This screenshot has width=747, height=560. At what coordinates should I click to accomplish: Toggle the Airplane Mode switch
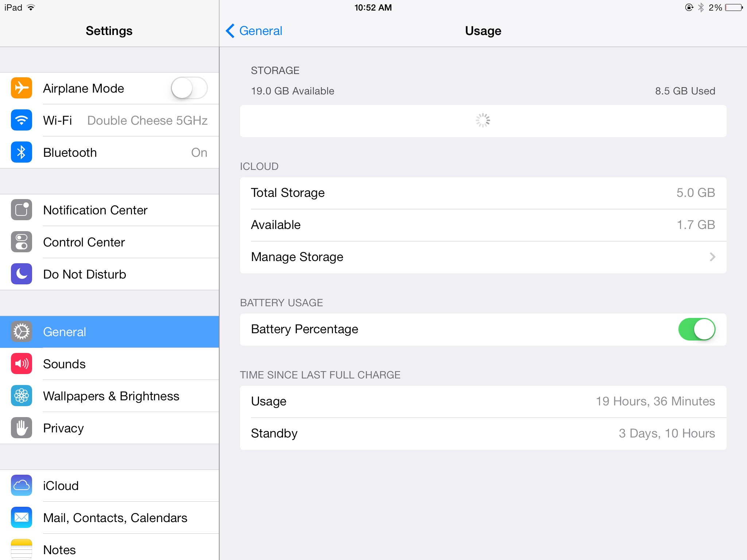point(189,88)
